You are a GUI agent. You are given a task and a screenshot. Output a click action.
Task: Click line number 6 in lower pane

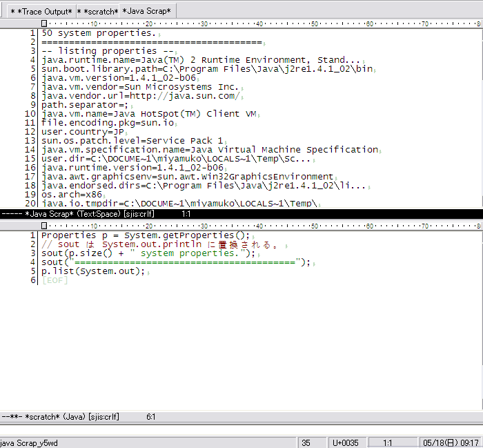[33, 280]
